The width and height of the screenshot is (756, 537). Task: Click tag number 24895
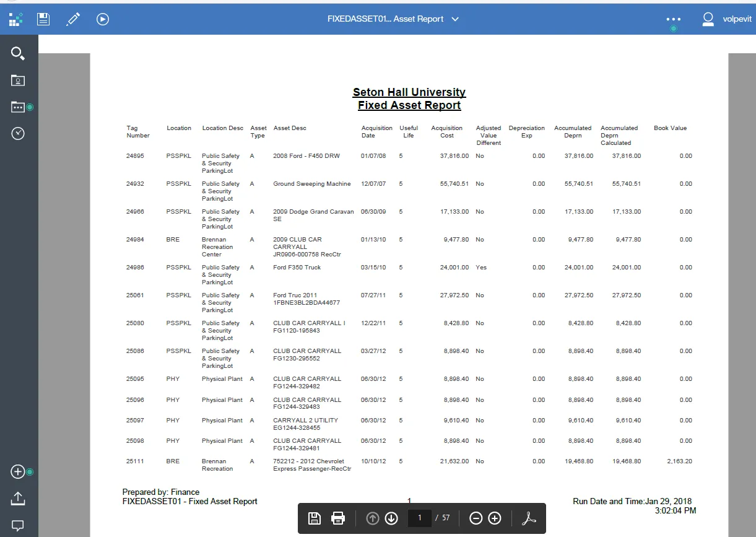135,156
